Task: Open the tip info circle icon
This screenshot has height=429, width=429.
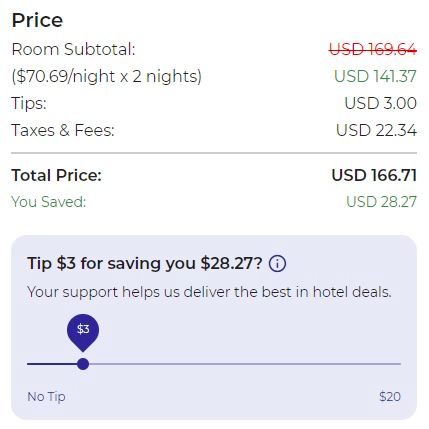Action: click(x=277, y=264)
